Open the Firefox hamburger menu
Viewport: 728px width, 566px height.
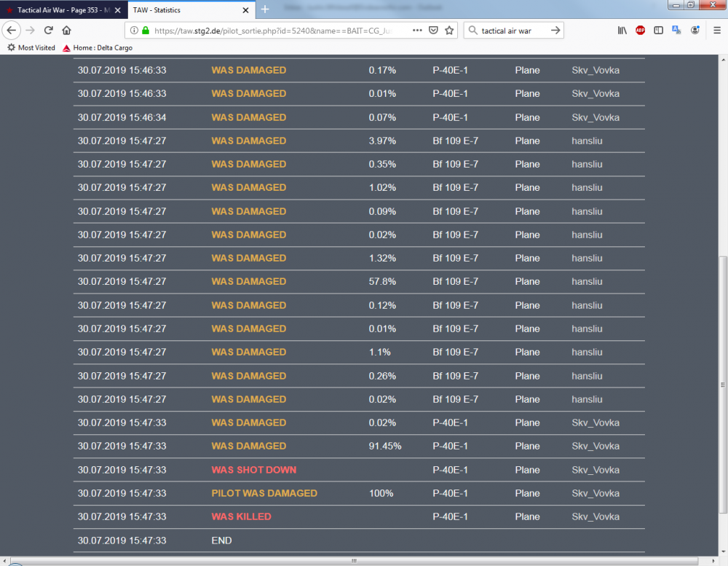click(717, 31)
